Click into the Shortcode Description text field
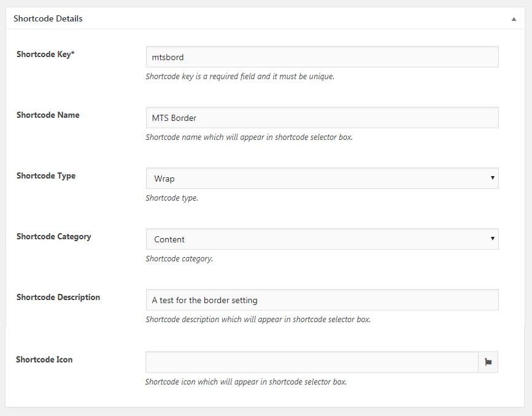532x416 pixels. click(x=322, y=300)
